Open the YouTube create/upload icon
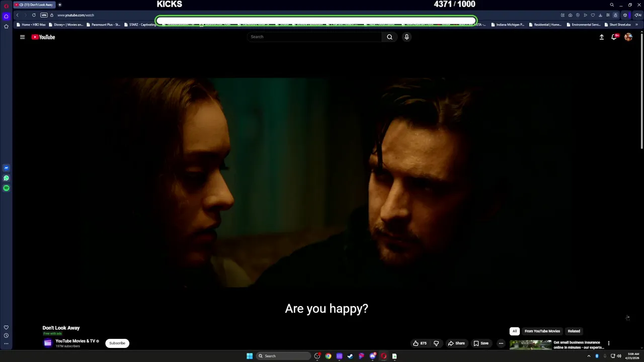The width and height of the screenshot is (644, 362). (x=601, y=37)
